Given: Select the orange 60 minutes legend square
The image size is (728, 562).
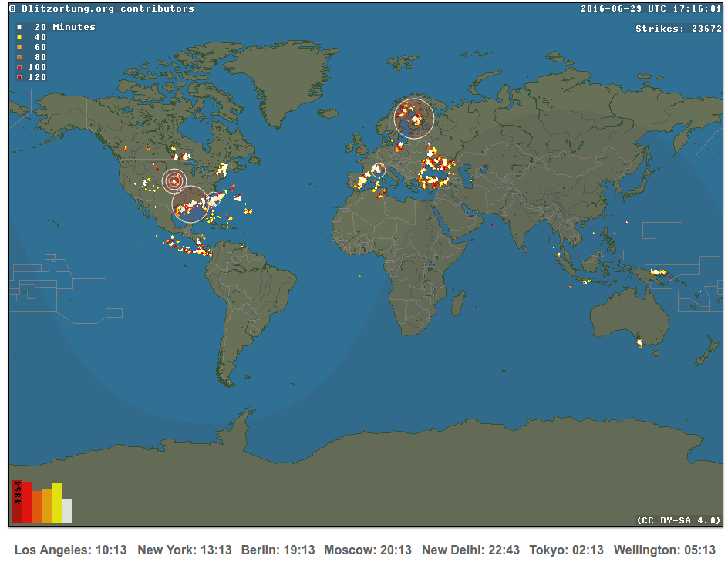Looking at the screenshot, I should (x=19, y=47).
